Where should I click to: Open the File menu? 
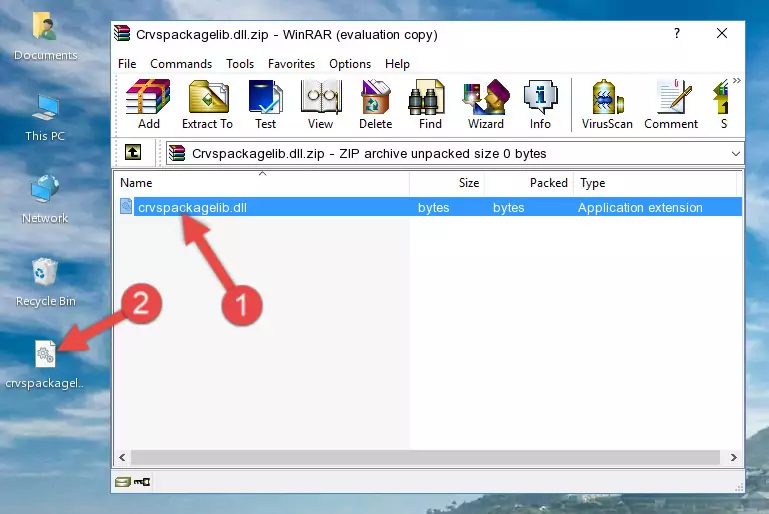click(127, 64)
